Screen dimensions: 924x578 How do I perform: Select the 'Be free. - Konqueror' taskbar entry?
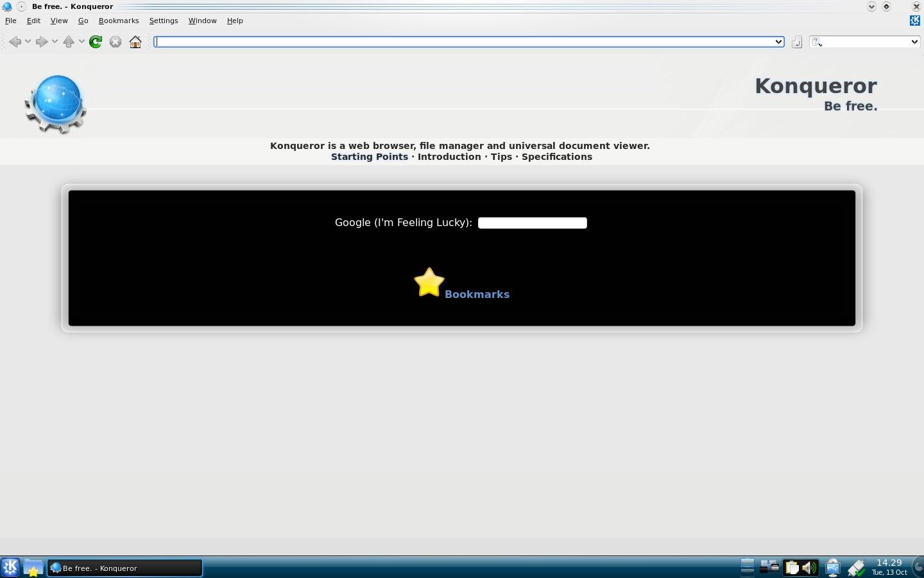[x=124, y=568]
